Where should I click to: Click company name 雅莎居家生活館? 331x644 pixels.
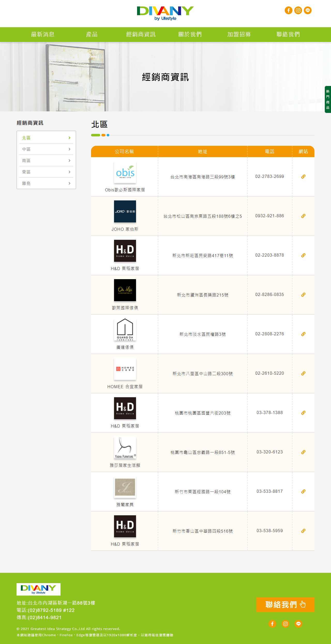[x=125, y=465]
